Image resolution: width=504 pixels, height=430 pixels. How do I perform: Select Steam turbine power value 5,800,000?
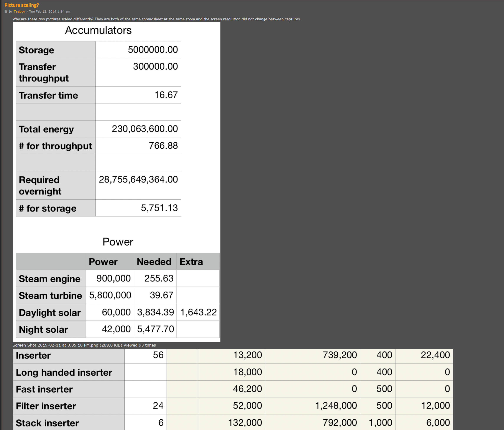tap(110, 295)
